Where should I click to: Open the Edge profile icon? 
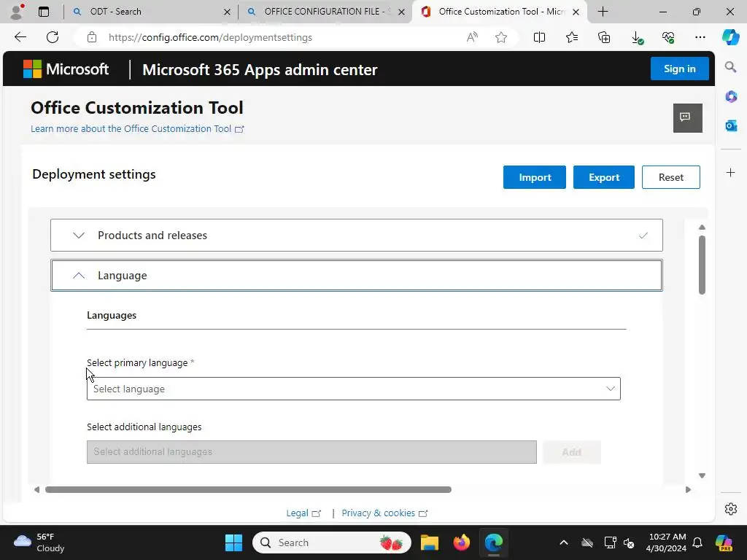click(x=18, y=12)
